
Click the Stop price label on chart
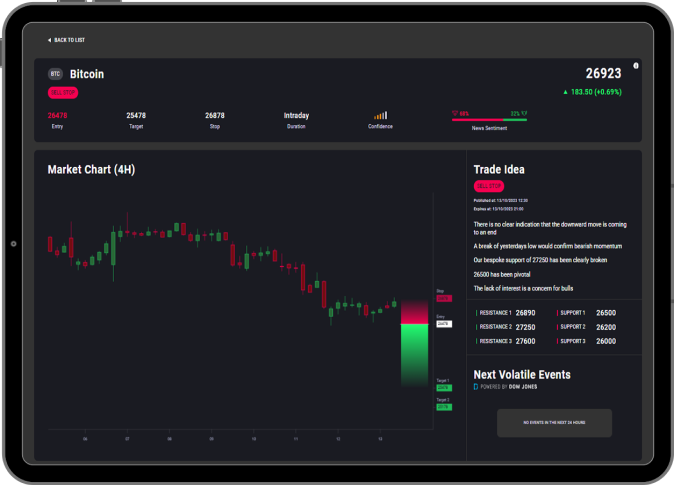pos(443,298)
